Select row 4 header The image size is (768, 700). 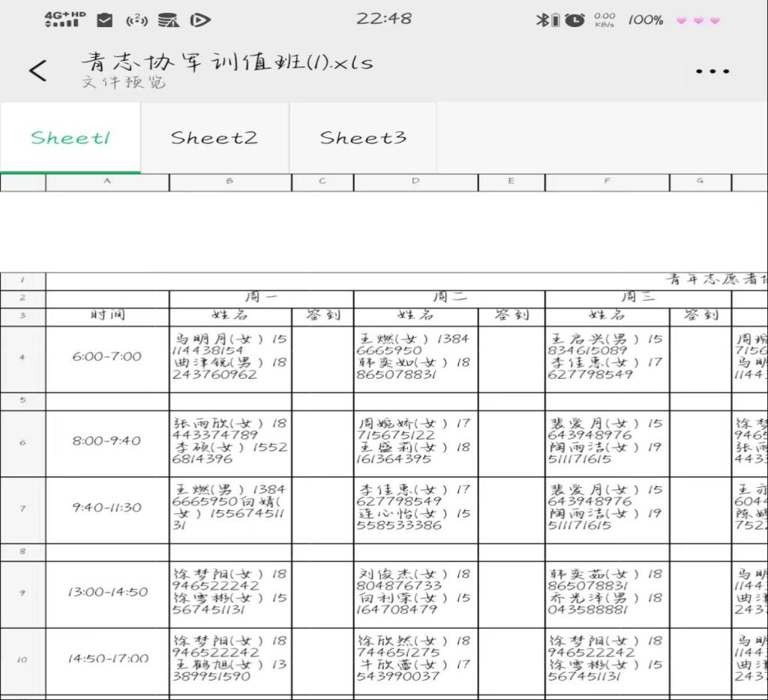click(22, 357)
